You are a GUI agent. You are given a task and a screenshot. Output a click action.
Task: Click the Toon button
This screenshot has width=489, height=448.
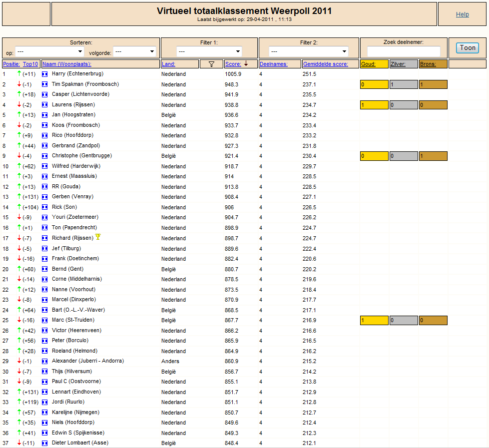[468, 48]
